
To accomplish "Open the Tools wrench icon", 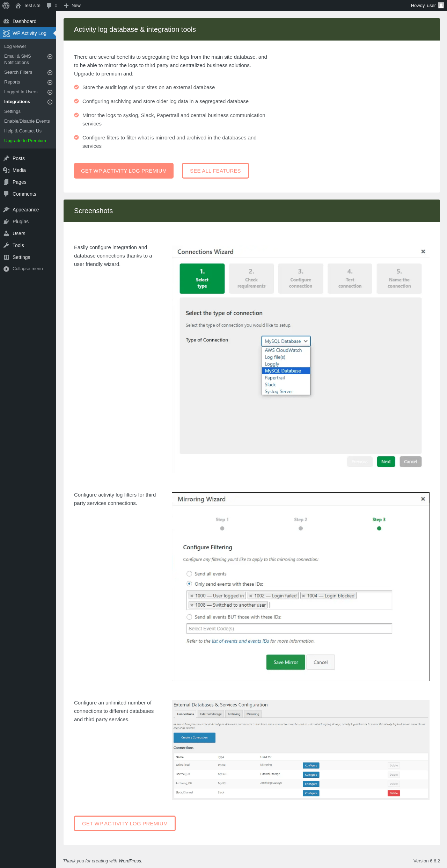I will pyautogui.click(x=6, y=245).
